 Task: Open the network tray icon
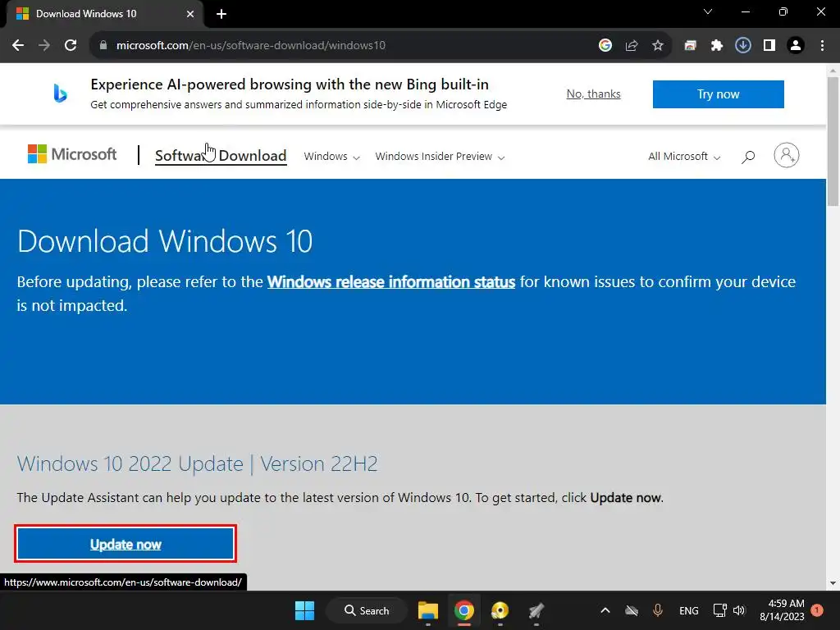point(720,610)
